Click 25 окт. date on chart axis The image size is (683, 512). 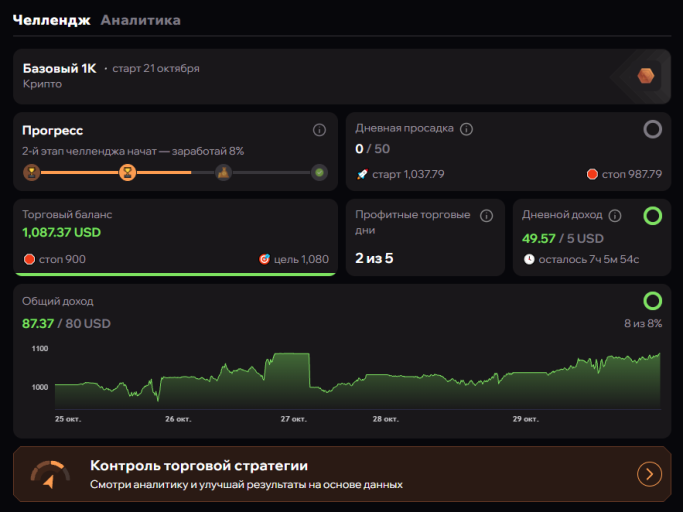[68, 419]
